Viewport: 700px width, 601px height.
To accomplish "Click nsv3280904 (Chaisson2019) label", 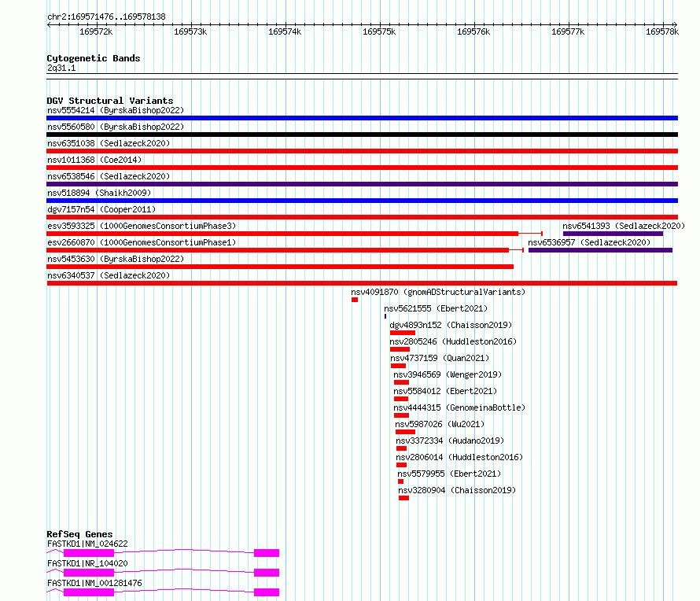I will (x=457, y=490).
